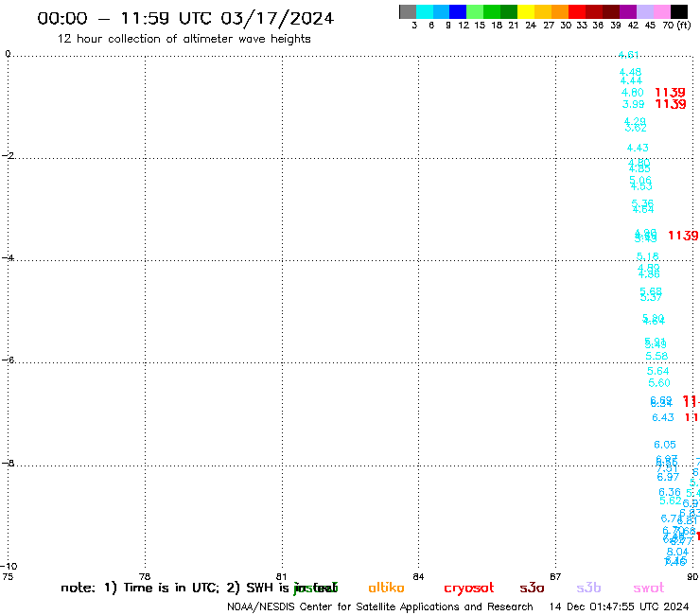Select the dark blue swatch in the color scale
This screenshot has height=615, width=700.
(x=458, y=11)
